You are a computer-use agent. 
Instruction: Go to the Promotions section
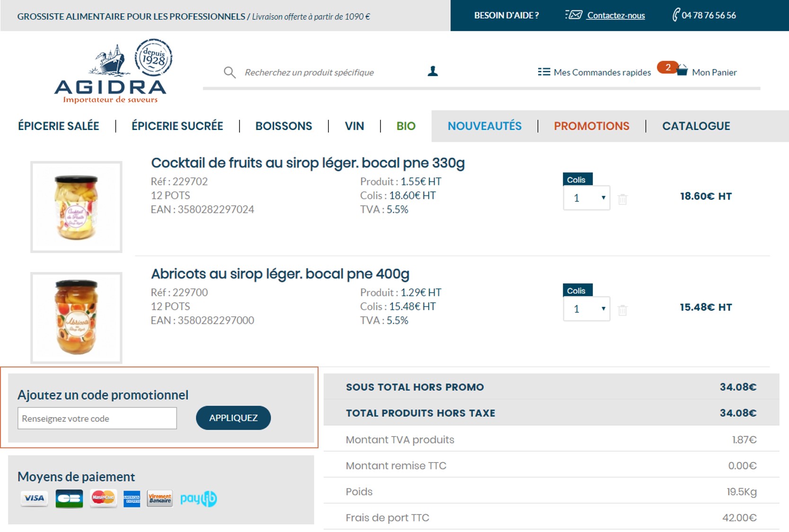591,126
